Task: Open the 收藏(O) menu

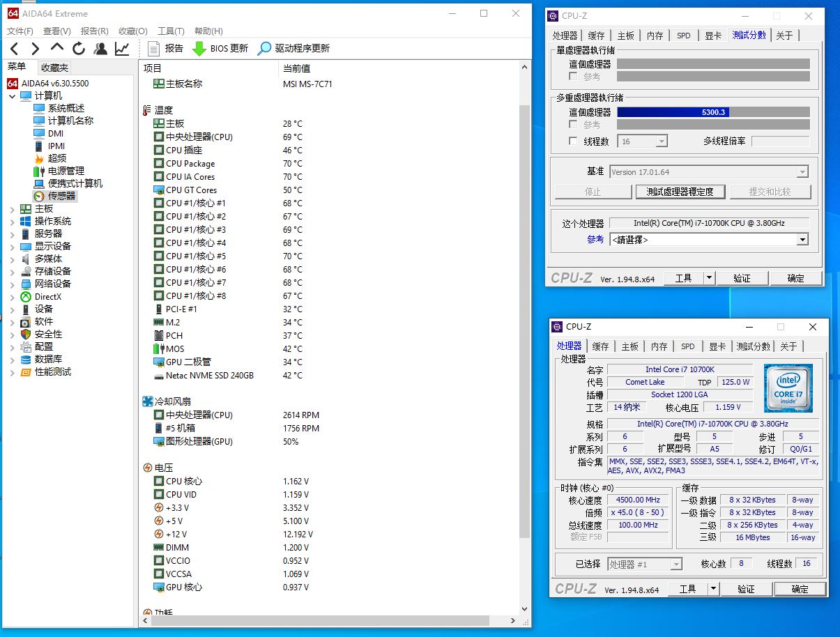Action: click(133, 31)
